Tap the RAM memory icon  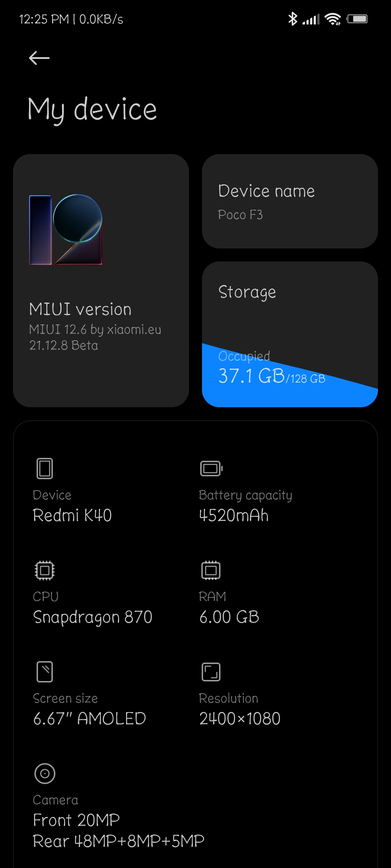[x=211, y=570]
